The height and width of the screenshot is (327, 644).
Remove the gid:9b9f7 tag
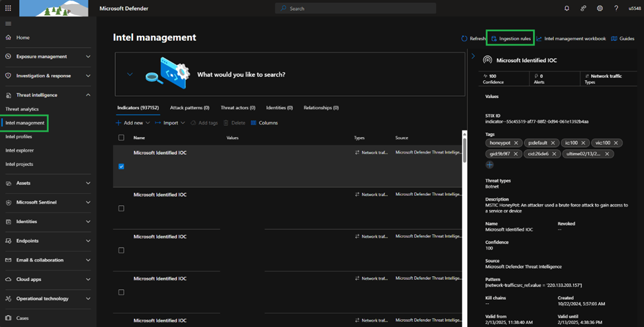point(516,154)
